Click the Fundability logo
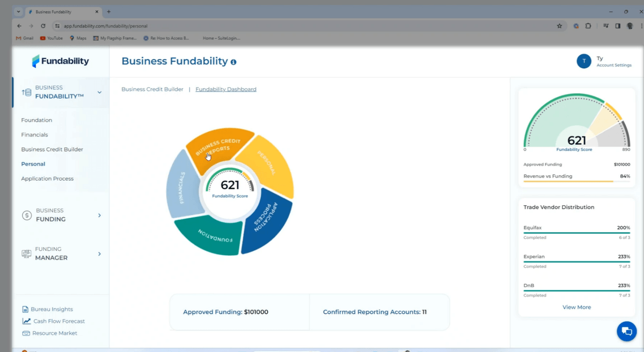The height and width of the screenshot is (352, 644). (x=61, y=61)
